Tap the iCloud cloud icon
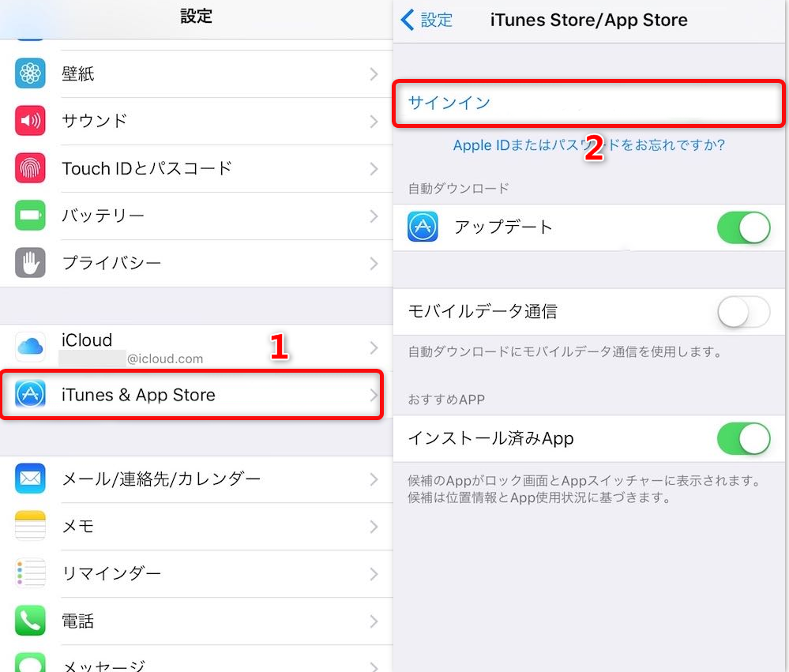The width and height of the screenshot is (789, 672). (x=30, y=347)
